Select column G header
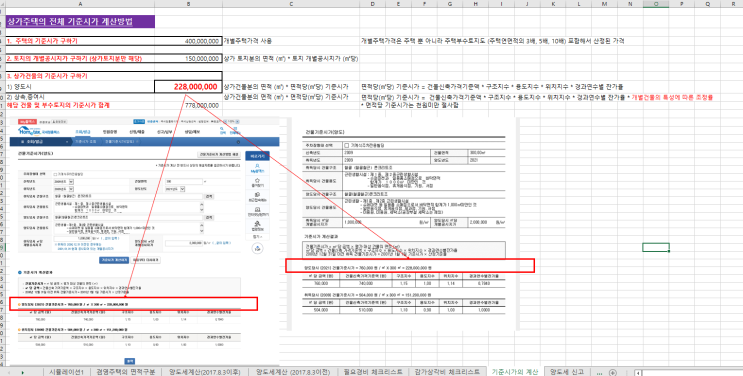 click(449, 4)
